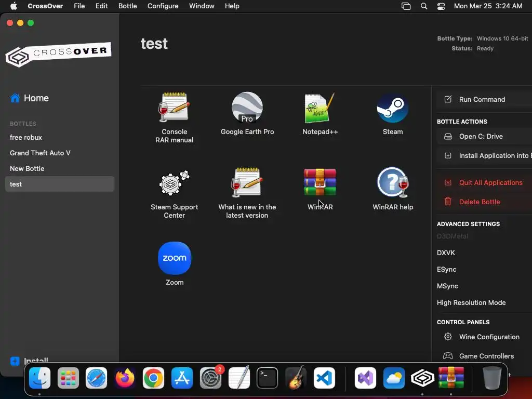The width and height of the screenshot is (532, 399).
Task: Open Launchpad from the Dock
Action: pyautogui.click(x=68, y=378)
